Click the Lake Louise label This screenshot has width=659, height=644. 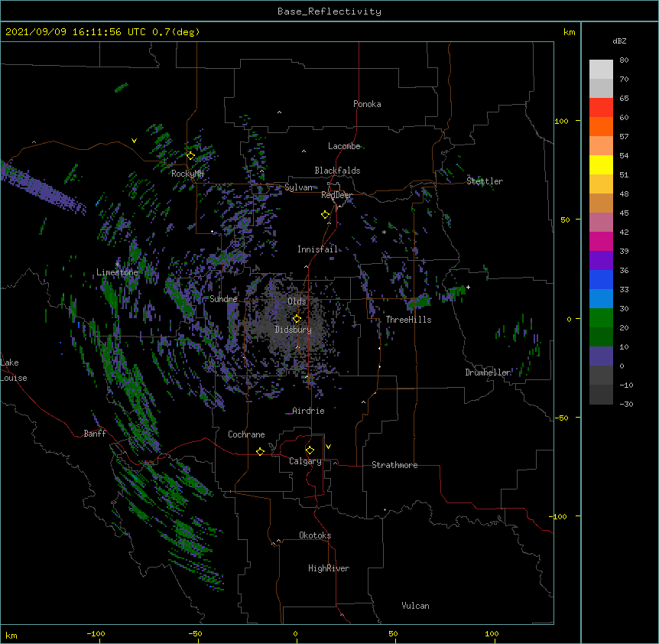(x=13, y=370)
